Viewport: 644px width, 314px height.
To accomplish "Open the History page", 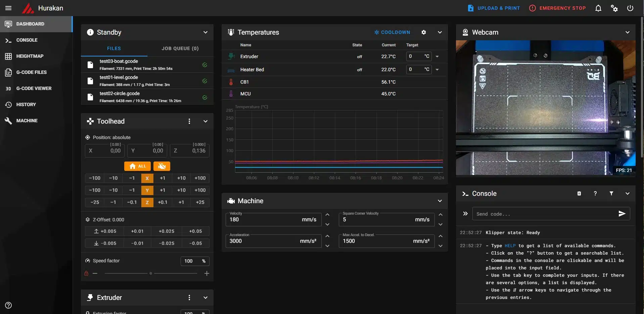I will (x=36, y=104).
